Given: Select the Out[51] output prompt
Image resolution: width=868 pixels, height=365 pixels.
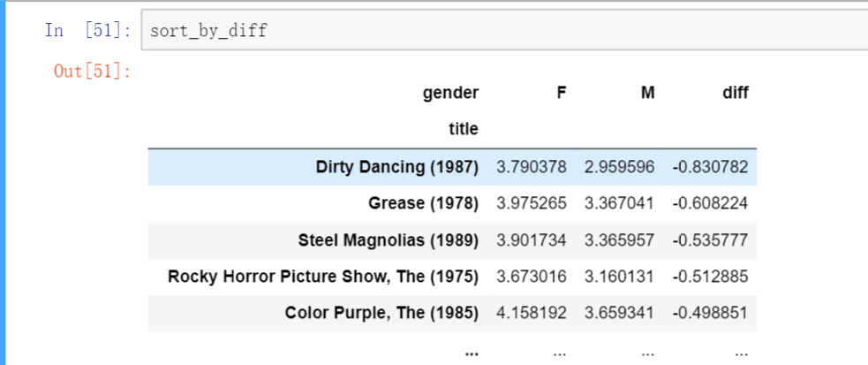Looking at the screenshot, I should [x=92, y=71].
